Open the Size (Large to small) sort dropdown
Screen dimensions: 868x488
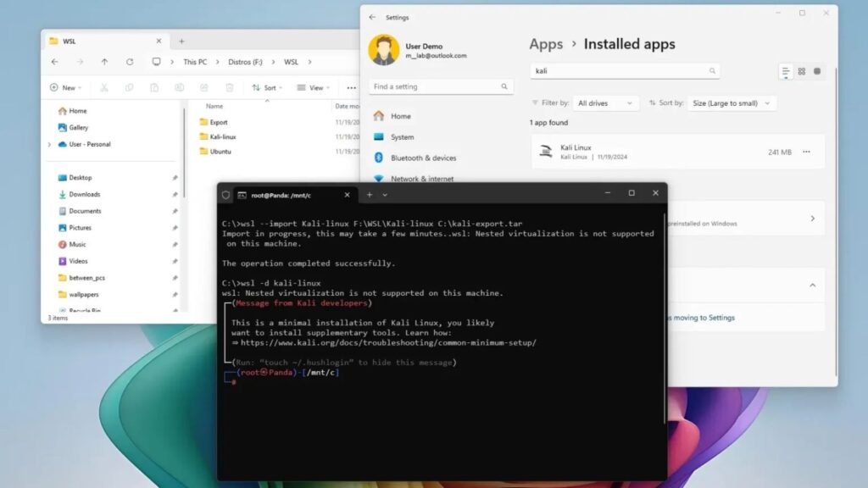pos(732,103)
